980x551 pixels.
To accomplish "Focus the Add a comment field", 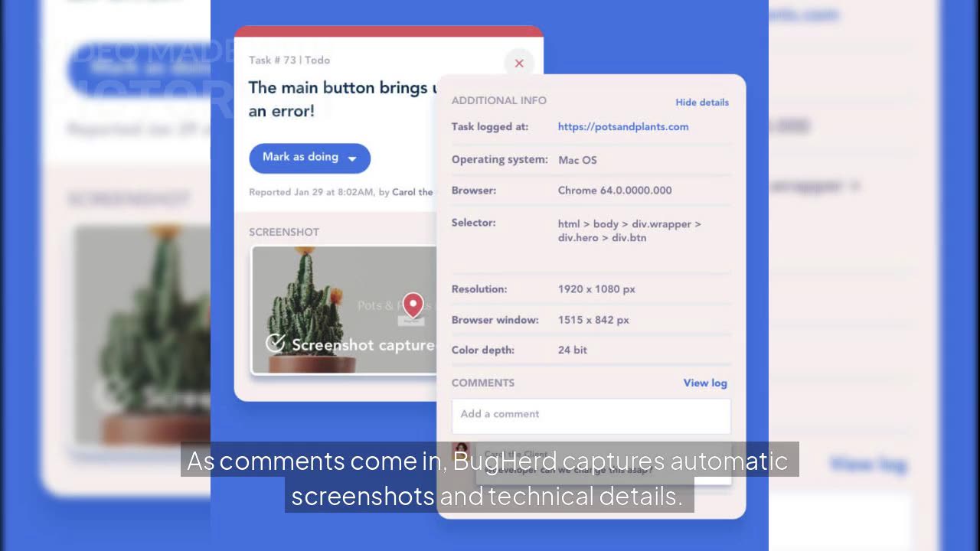I will point(591,416).
